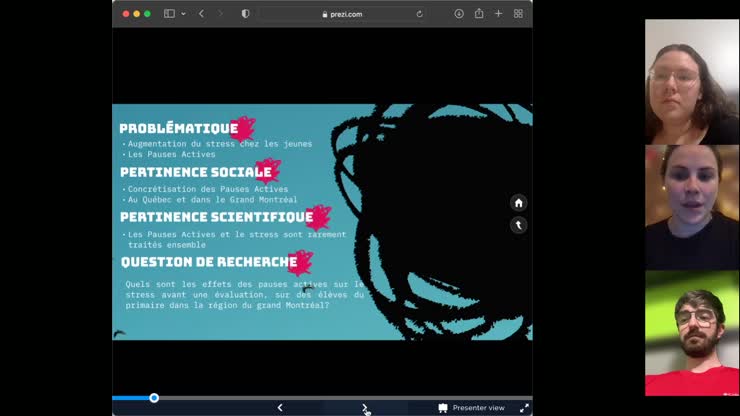Click the presentation progress slider handle
Image resolution: width=740 pixels, height=416 pixels.
coord(154,398)
